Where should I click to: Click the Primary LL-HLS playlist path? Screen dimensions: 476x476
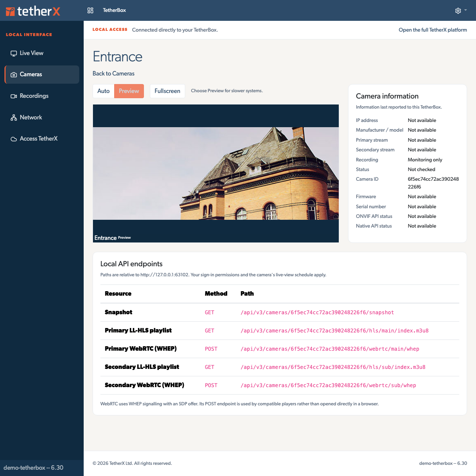pos(335,331)
